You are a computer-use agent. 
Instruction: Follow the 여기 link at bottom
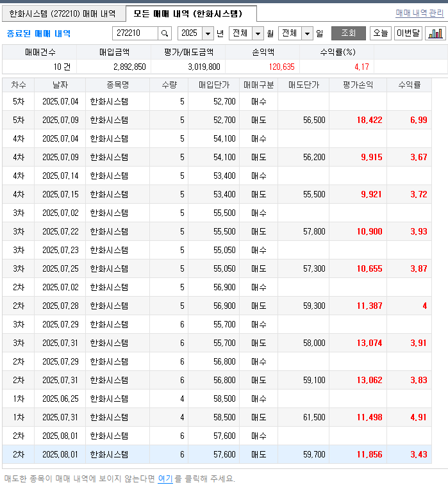point(165,479)
